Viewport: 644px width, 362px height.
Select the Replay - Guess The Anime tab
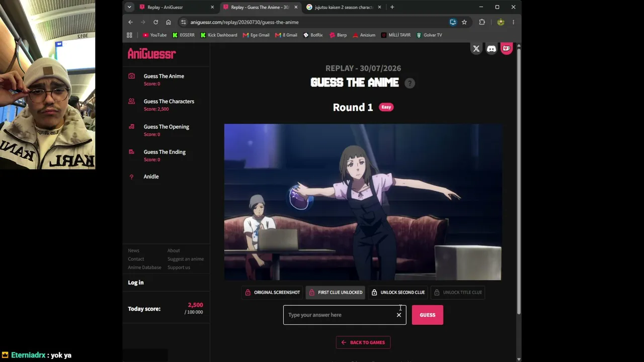pos(261,7)
